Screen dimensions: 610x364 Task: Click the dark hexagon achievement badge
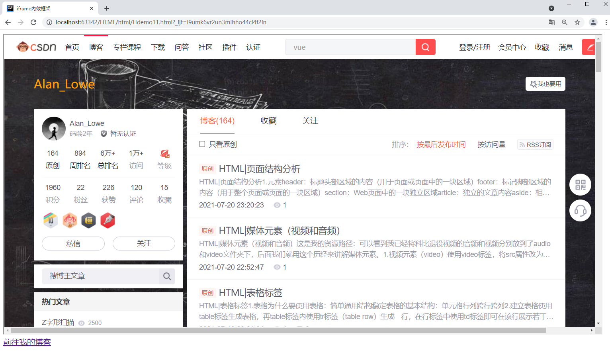click(88, 220)
